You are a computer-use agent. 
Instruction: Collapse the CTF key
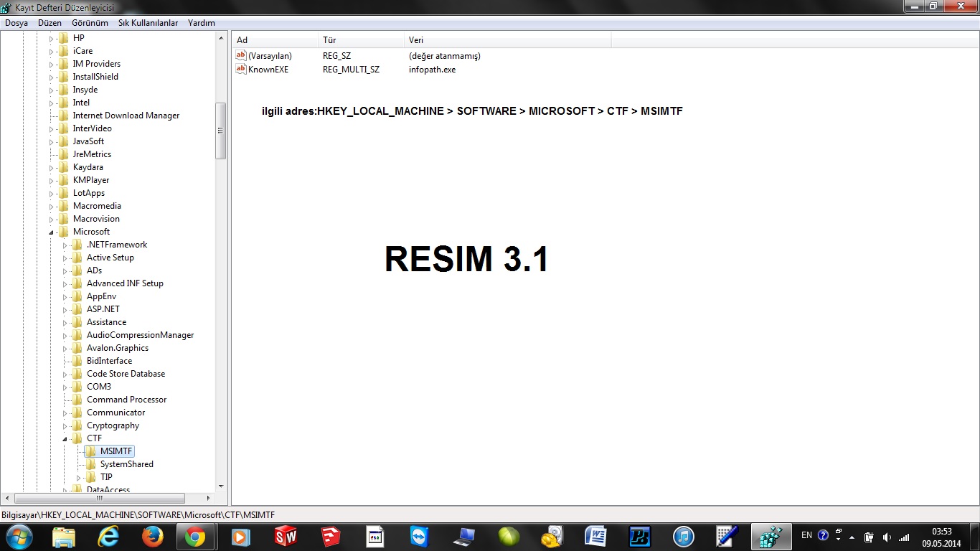[x=65, y=438]
